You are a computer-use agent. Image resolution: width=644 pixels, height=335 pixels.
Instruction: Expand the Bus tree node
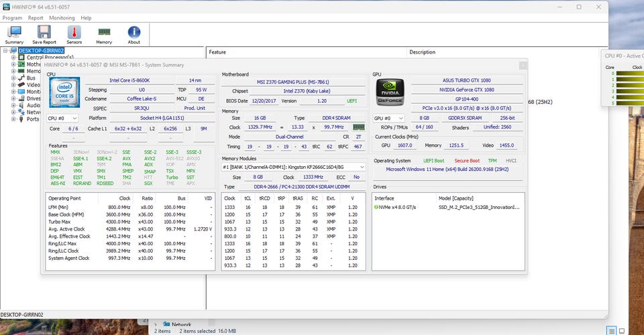click(13, 78)
